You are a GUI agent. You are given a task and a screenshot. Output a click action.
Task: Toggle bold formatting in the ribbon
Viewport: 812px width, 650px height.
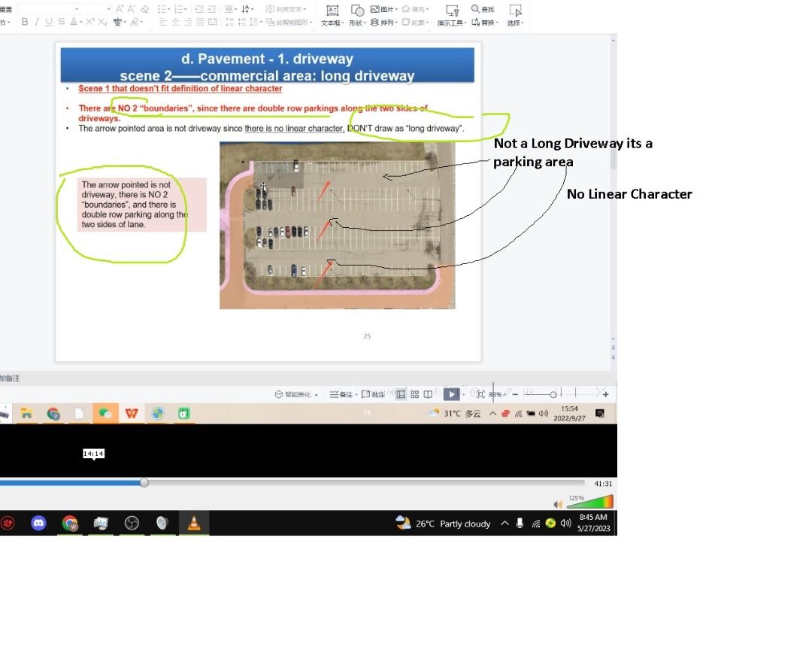(25, 23)
